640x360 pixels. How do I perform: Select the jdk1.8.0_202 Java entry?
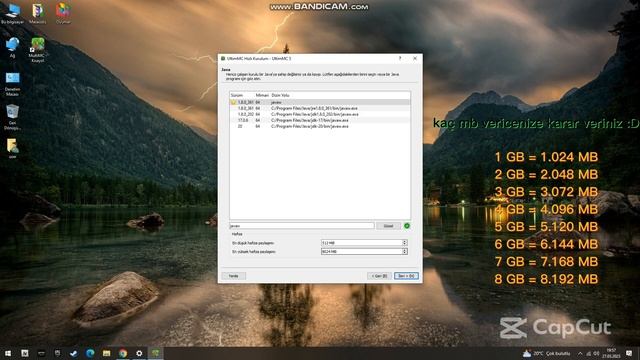[x=320, y=114]
